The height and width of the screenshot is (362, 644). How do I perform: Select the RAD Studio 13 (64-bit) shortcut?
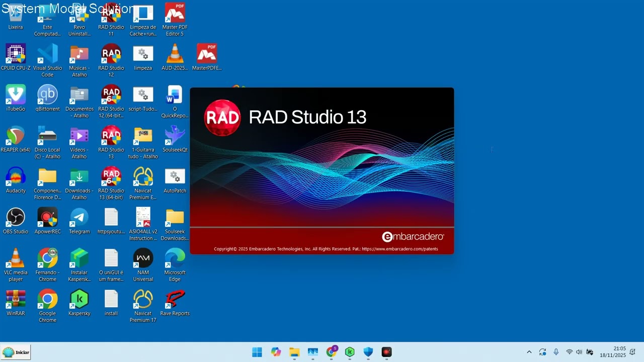pos(111,183)
